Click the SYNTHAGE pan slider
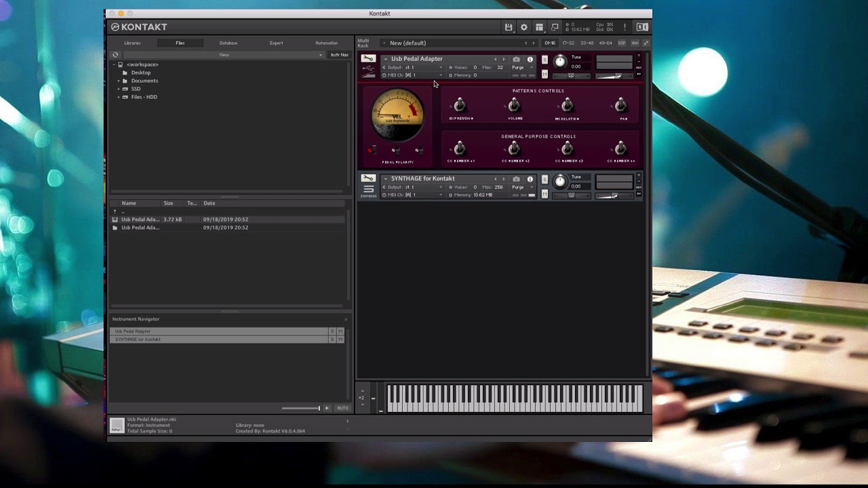 [571, 196]
